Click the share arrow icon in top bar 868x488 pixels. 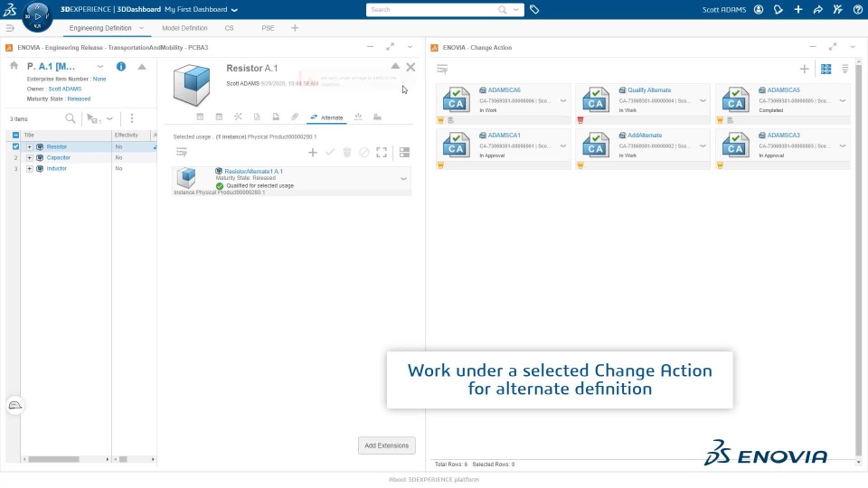pos(818,9)
